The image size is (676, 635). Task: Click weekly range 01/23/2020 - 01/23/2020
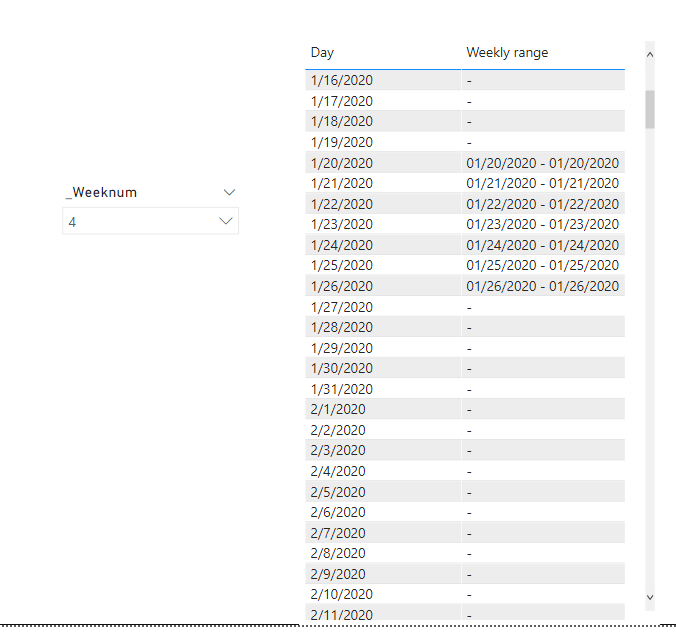tap(542, 224)
